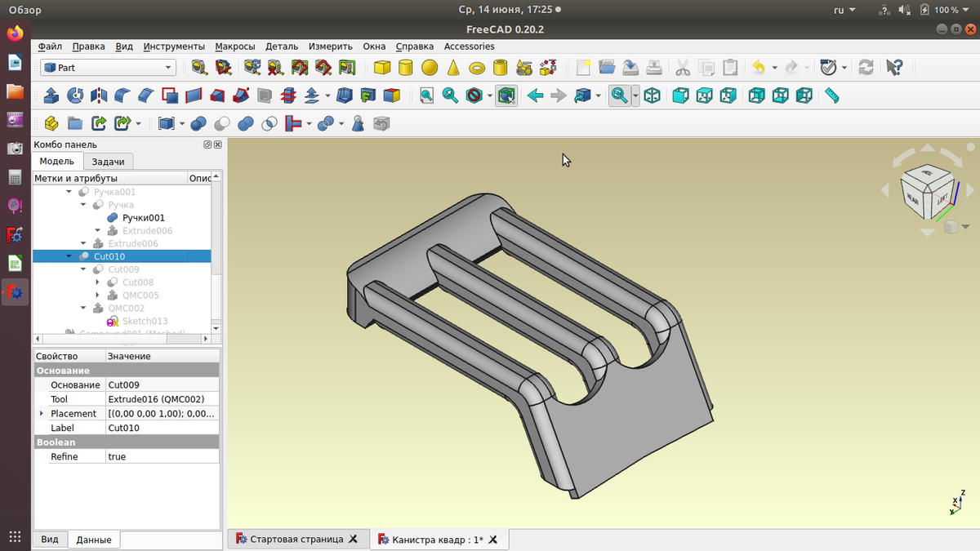Click the Create group folder icon
This screenshot has height=551, width=980.
(74, 123)
